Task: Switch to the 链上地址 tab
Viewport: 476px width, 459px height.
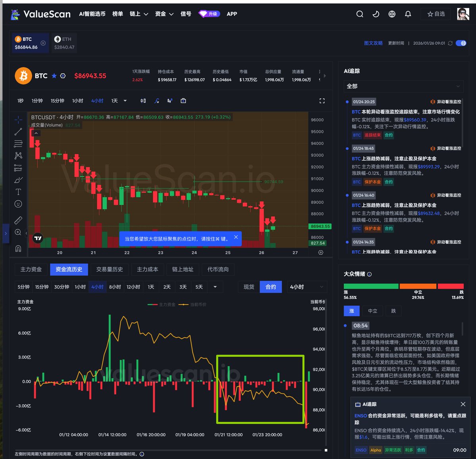Action: pos(182,270)
